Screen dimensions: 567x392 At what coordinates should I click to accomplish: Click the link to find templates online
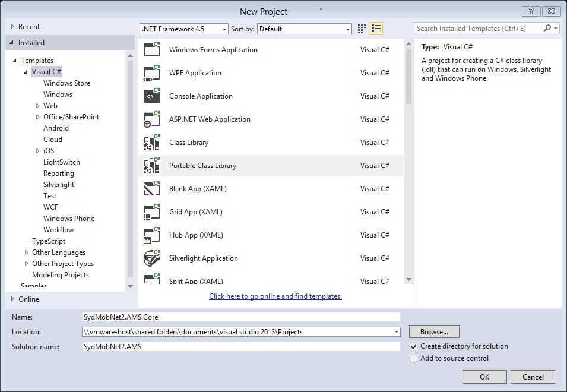click(275, 296)
